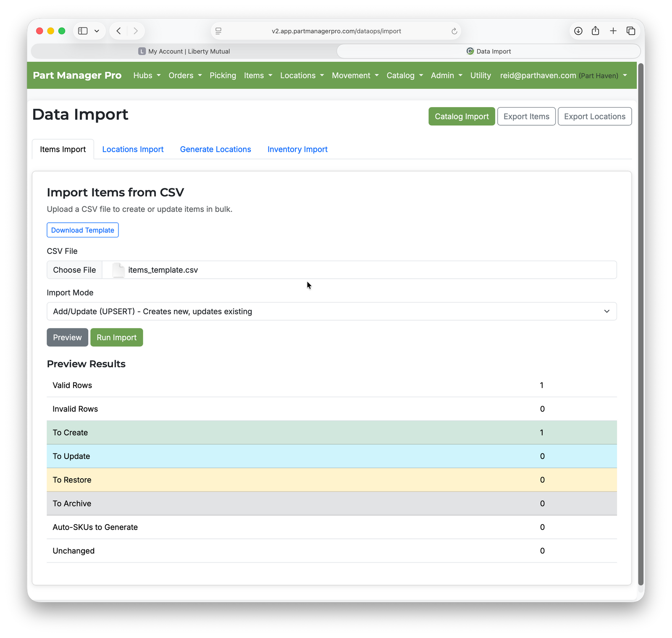Image resolution: width=672 pixels, height=638 pixels.
Task: Click the download icon in browser toolbar
Action: tap(578, 31)
